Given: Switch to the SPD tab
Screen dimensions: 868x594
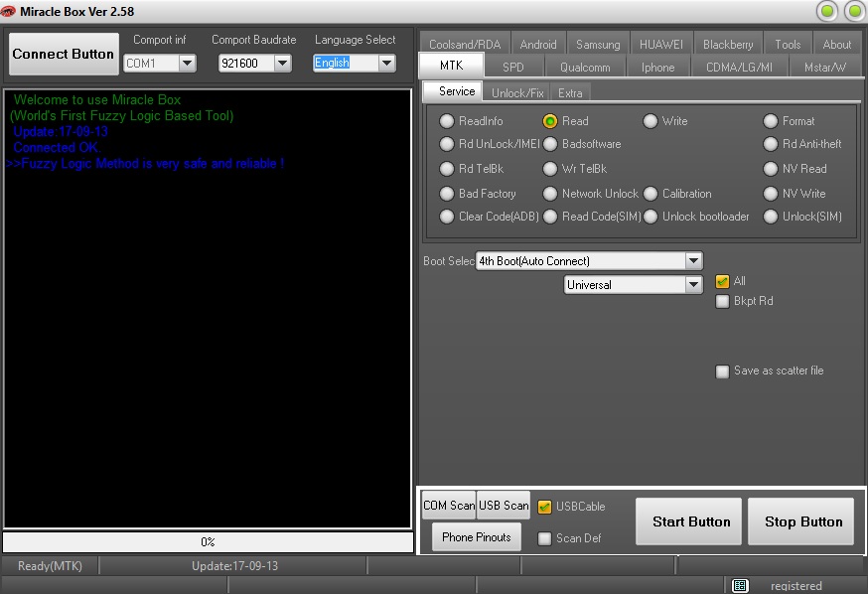Looking at the screenshot, I should (x=513, y=68).
